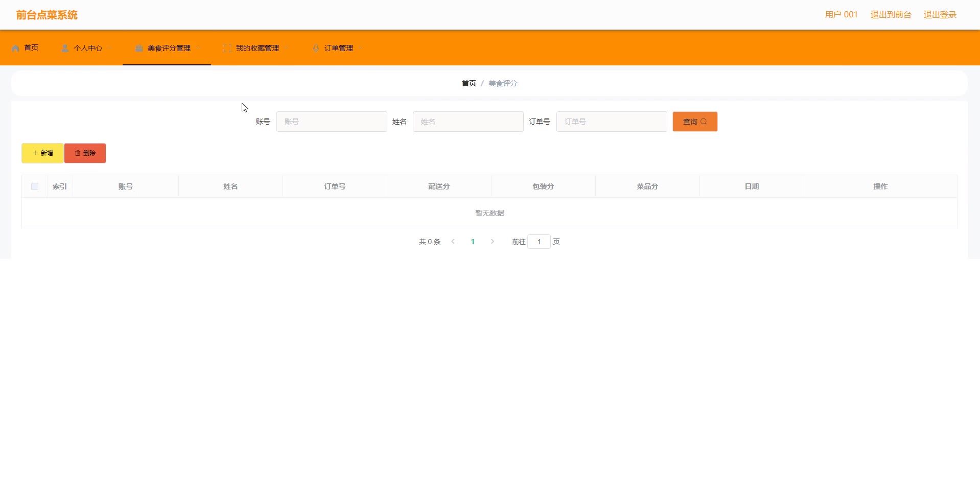The height and width of the screenshot is (477, 980).
Task: Click the 索引 column header
Action: pos(60,186)
